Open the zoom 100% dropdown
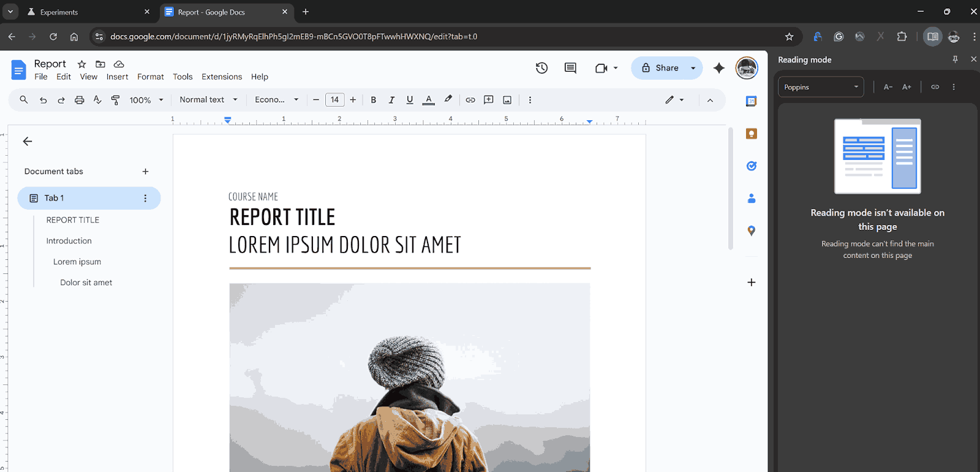Image resolution: width=980 pixels, height=472 pixels. pyautogui.click(x=146, y=100)
